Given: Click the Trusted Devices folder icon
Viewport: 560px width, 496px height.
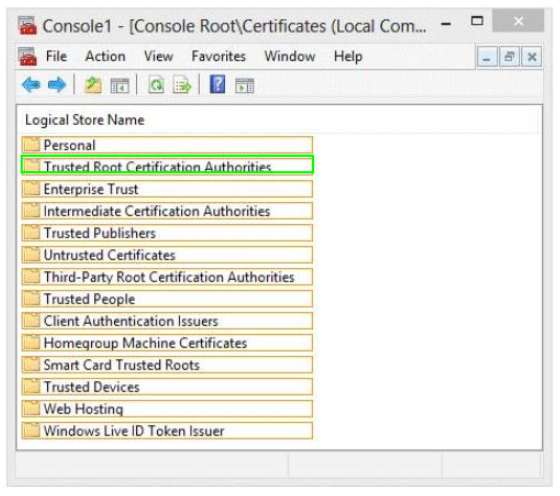Looking at the screenshot, I should point(31,386).
